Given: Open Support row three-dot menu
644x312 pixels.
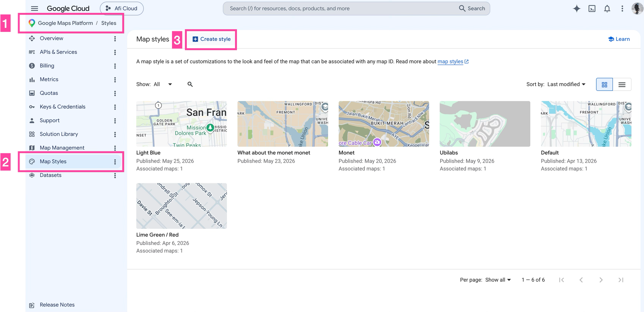Looking at the screenshot, I should (115, 121).
